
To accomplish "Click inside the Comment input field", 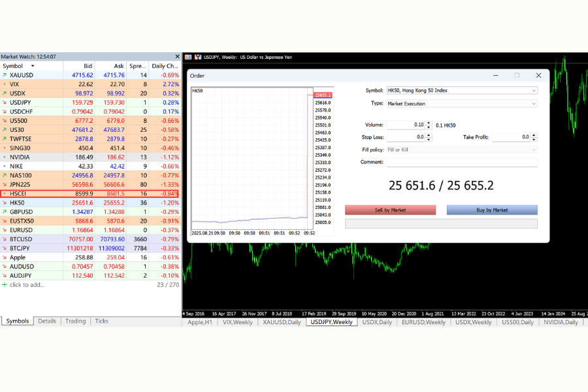I will point(462,162).
